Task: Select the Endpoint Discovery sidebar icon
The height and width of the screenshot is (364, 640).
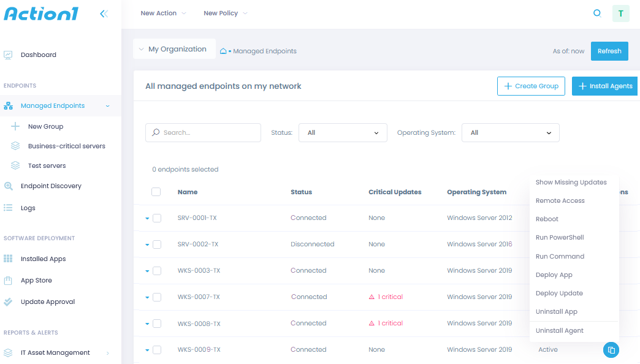Action: (x=9, y=186)
